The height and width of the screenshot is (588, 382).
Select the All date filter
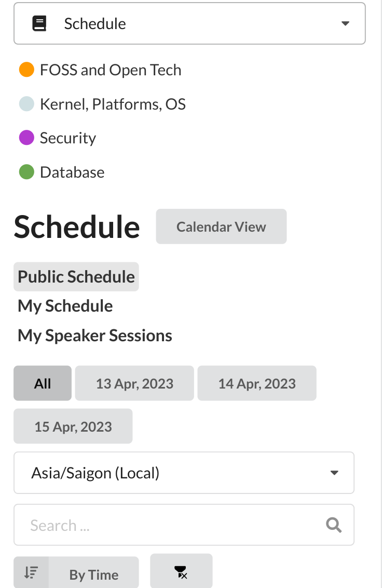(43, 383)
